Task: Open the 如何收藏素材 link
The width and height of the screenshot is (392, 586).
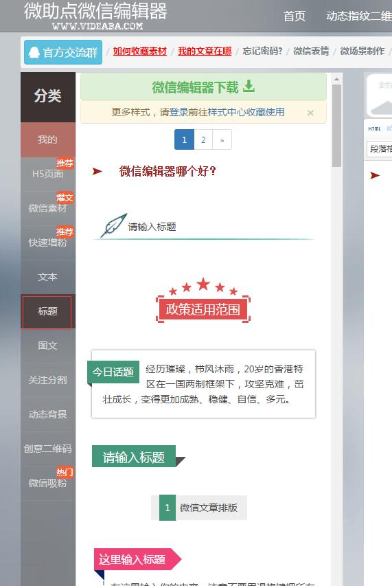Action: point(139,52)
